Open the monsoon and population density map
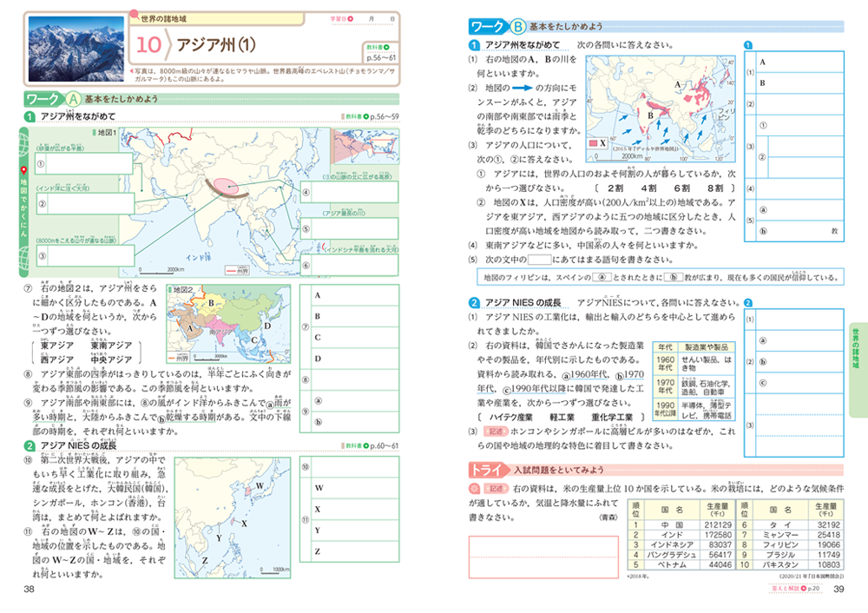868x613 pixels. click(661, 109)
